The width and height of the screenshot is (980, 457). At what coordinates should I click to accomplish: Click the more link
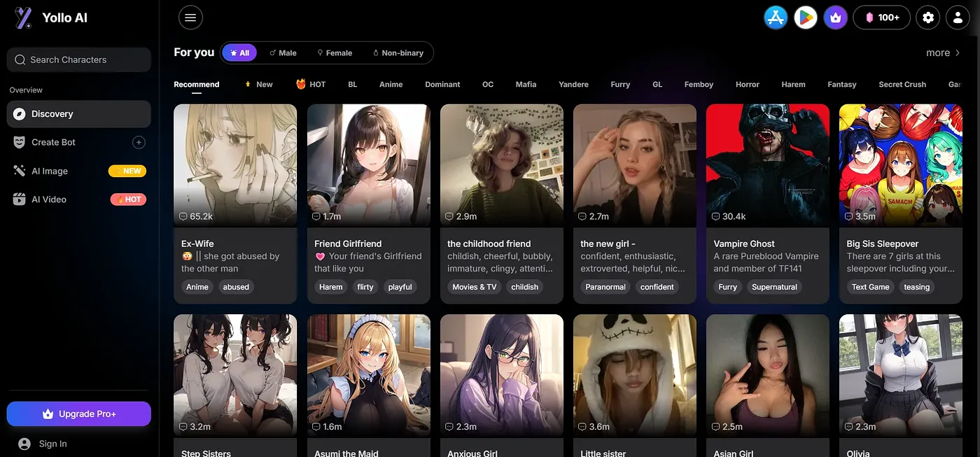click(938, 52)
